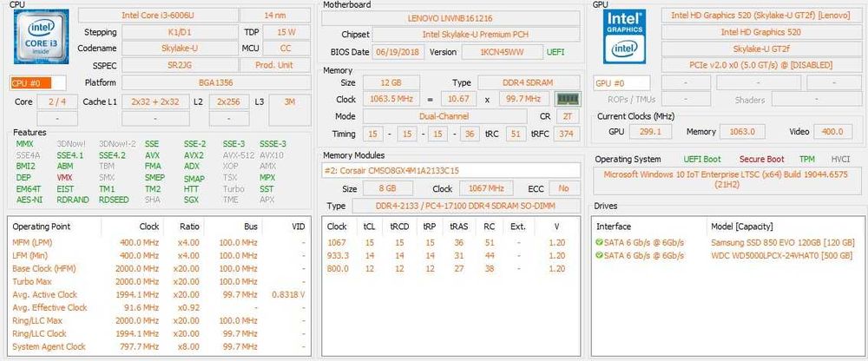
Task: Click the MMX feature label
Action: 25,144
